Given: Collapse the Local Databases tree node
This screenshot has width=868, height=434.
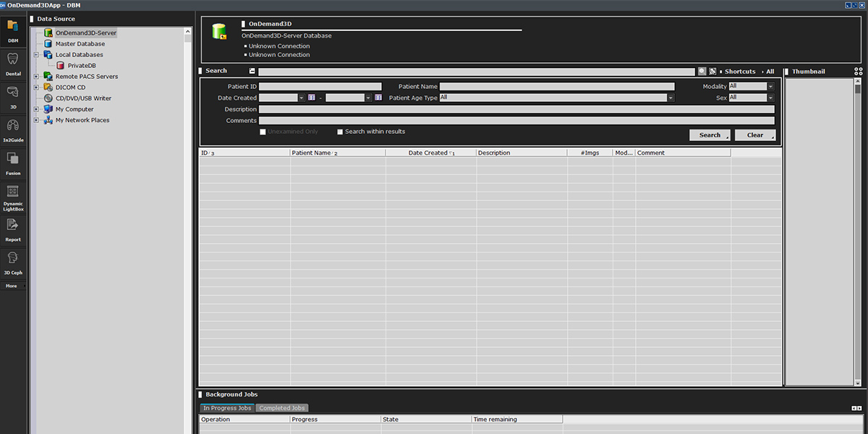Looking at the screenshot, I should pyautogui.click(x=36, y=55).
